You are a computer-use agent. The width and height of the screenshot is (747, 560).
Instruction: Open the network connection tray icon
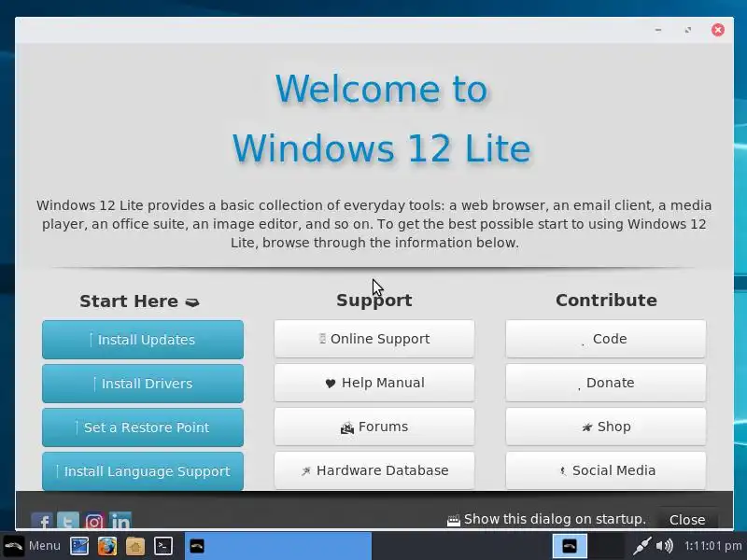tap(641, 546)
